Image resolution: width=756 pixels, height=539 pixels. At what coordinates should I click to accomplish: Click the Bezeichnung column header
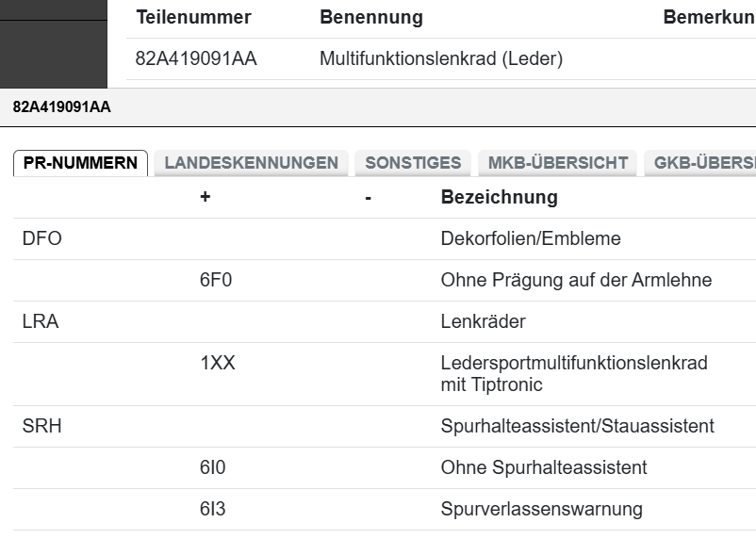click(x=499, y=198)
